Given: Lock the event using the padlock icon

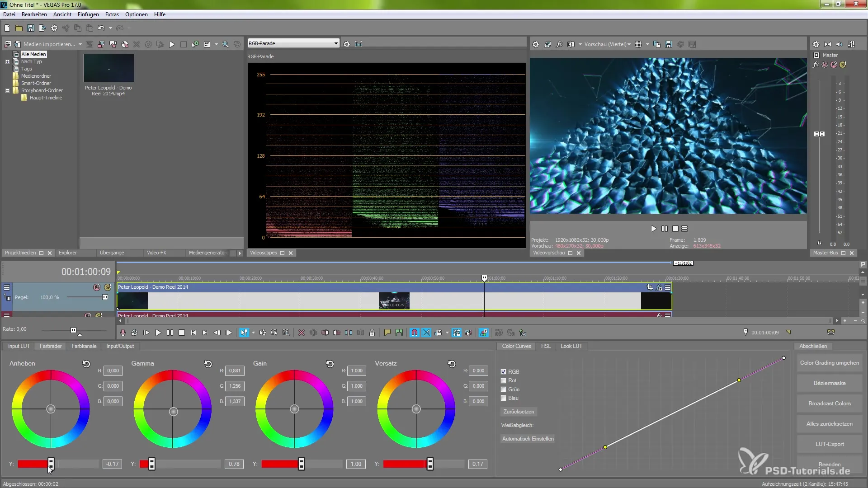Looking at the screenshot, I should [372, 333].
